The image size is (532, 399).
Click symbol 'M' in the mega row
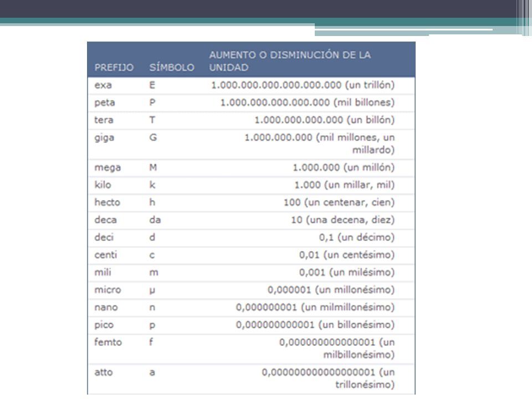[x=153, y=167]
